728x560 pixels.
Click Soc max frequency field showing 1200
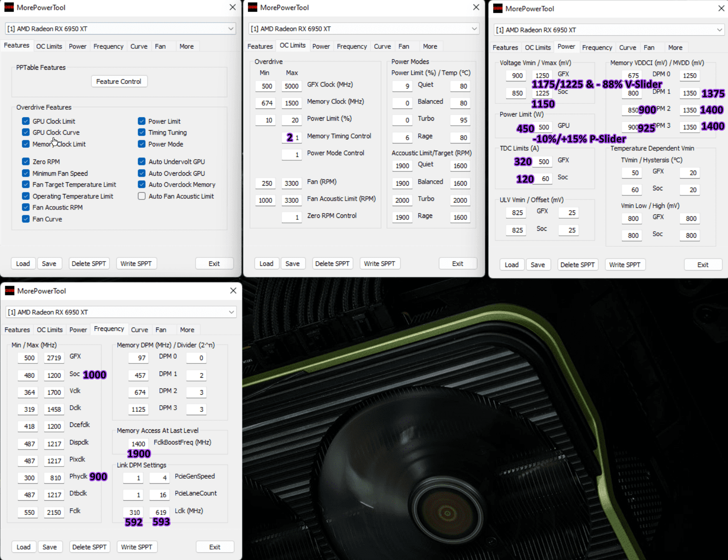tap(54, 376)
